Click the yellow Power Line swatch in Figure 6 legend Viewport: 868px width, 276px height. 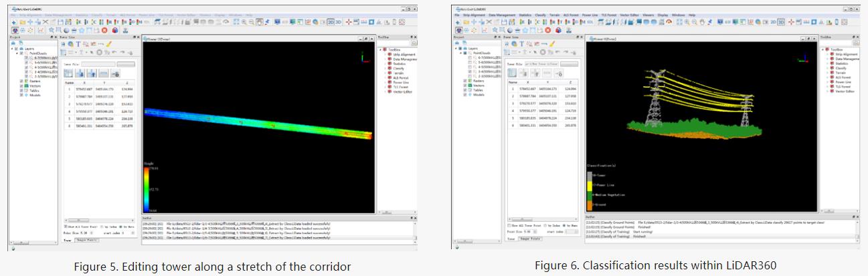point(590,186)
